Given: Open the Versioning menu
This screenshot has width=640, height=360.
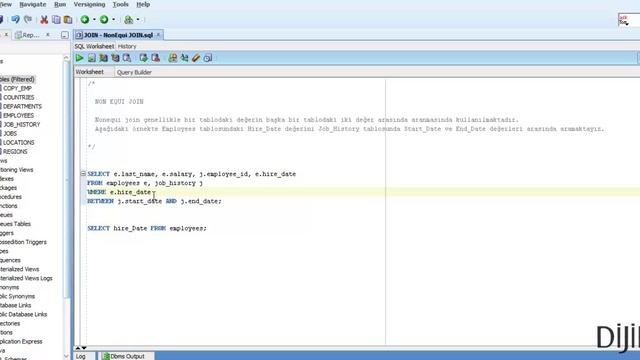Looking at the screenshot, I should coord(89,4).
